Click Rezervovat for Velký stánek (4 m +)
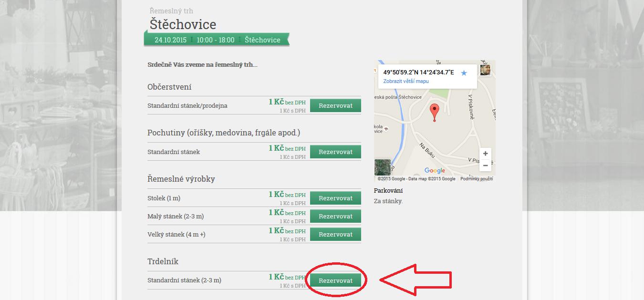The image size is (644, 300). point(335,234)
